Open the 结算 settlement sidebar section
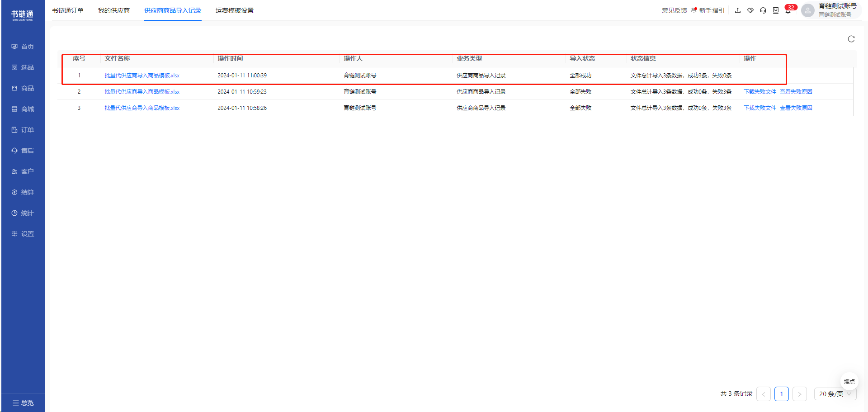868x412 pixels. click(23, 192)
